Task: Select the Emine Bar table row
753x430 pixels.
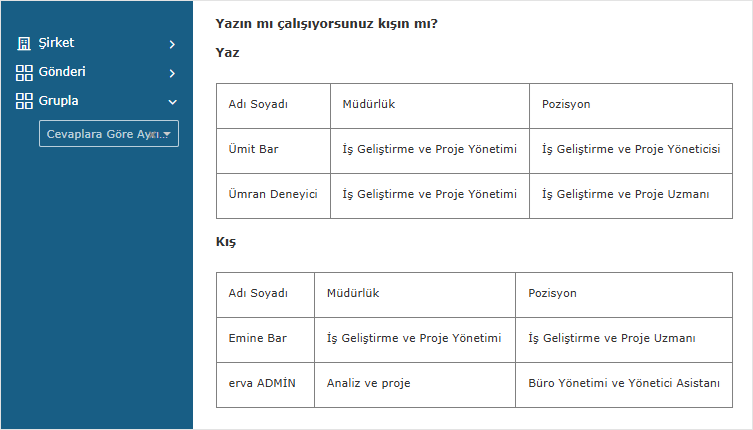Action: [x=258, y=339]
